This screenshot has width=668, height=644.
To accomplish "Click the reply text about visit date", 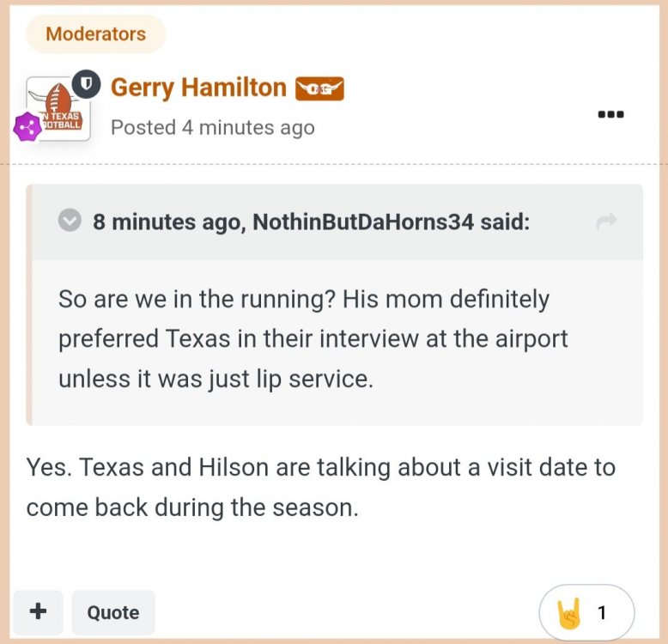I will pos(320,487).
